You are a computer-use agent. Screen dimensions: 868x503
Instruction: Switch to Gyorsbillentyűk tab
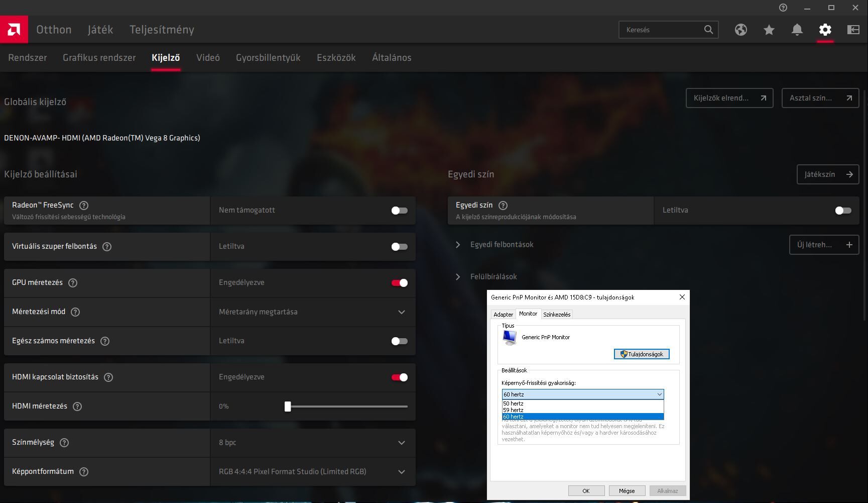[268, 58]
